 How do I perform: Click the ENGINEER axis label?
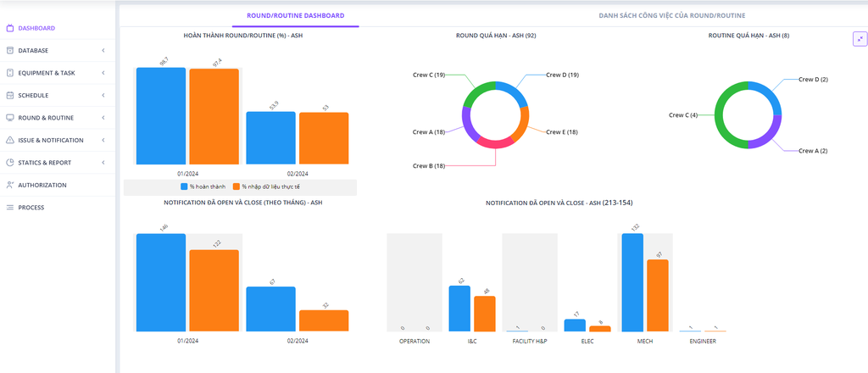tap(703, 342)
